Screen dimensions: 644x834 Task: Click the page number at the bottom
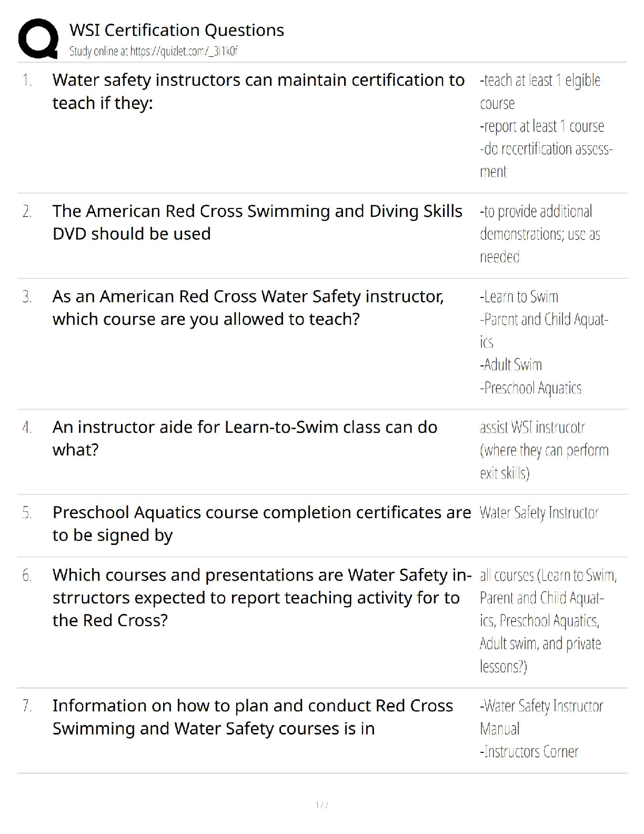click(321, 805)
